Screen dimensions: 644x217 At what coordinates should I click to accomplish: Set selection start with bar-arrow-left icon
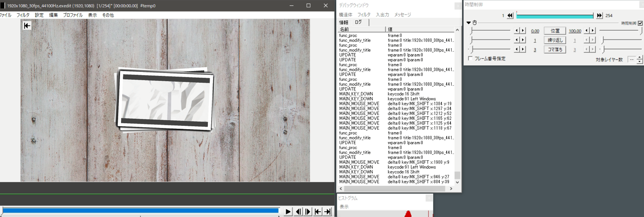[x=318, y=211]
